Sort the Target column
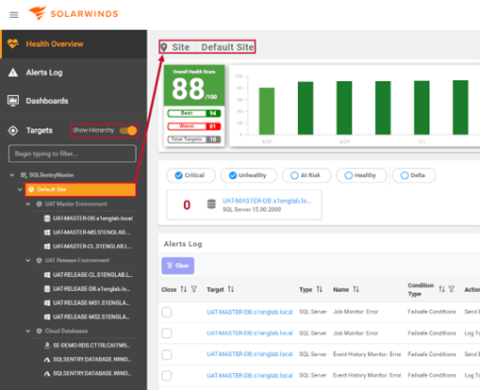 tap(231, 289)
